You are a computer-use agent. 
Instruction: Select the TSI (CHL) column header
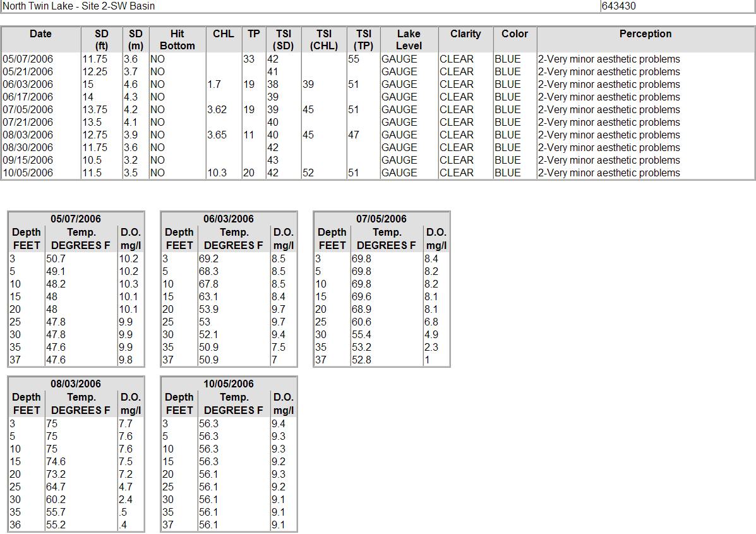323,40
